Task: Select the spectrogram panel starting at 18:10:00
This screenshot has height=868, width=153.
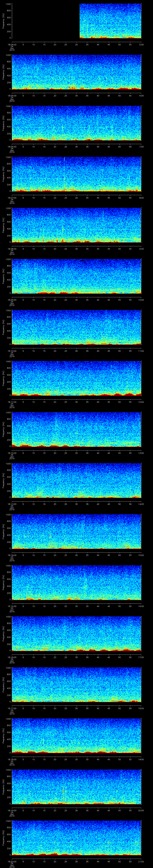Action: (77, 327)
